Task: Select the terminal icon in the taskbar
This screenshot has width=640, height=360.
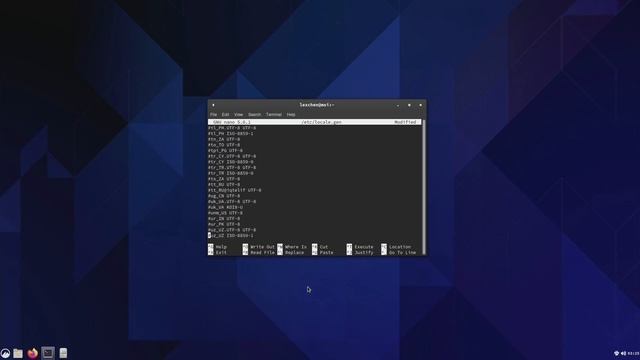Action: (x=48, y=353)
